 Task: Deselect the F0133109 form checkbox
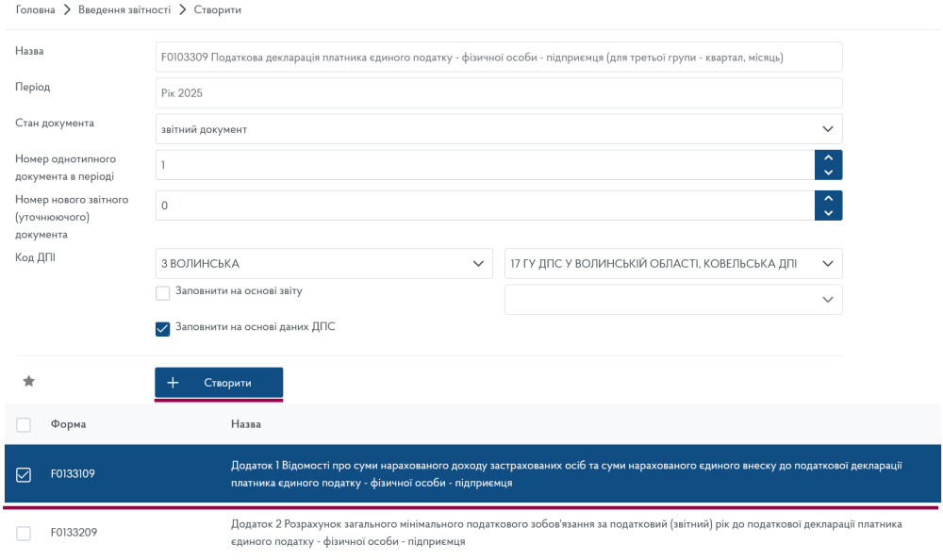coord(24,474)
